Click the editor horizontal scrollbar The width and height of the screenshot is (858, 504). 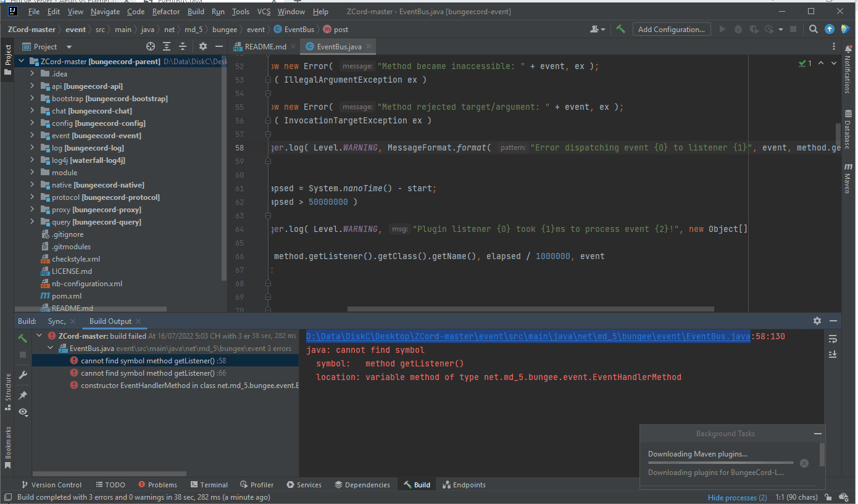[x=530, y=309]
